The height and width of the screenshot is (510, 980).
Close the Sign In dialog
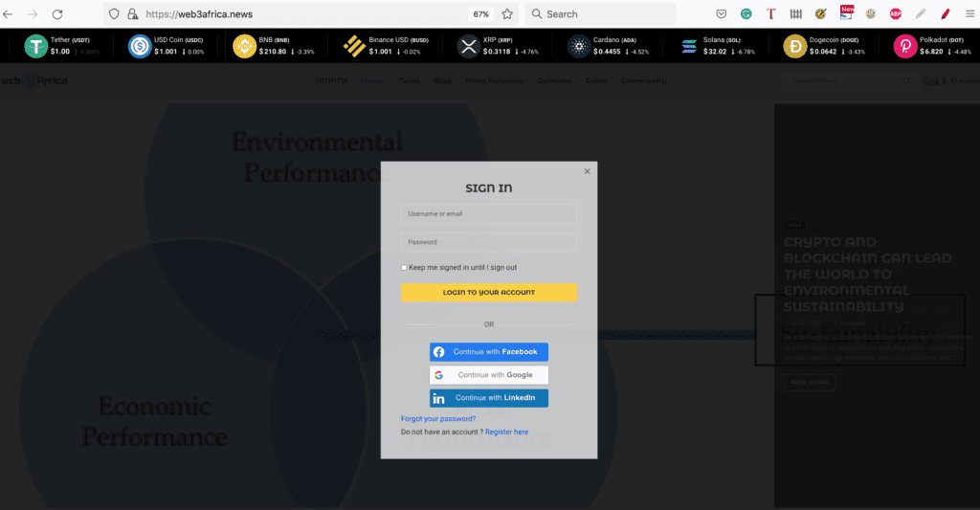point(587,171)
